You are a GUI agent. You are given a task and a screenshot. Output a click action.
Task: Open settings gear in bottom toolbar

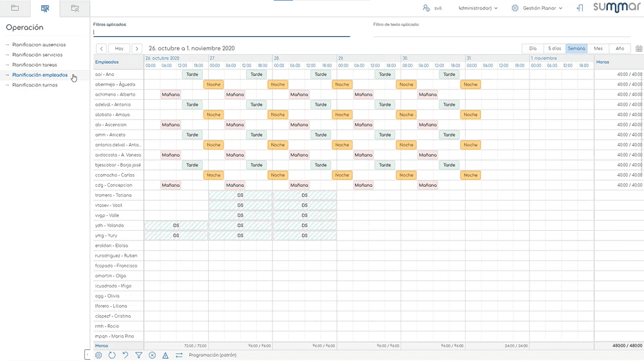99,355
